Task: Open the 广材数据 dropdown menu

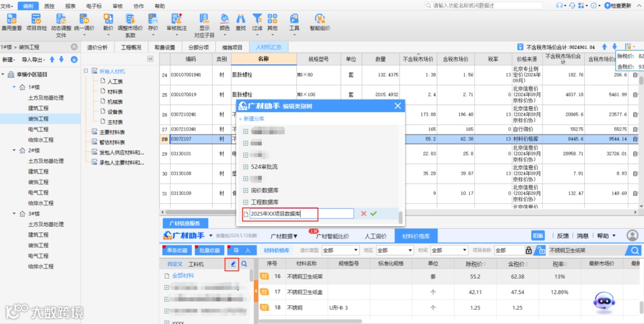Action: 284,236
